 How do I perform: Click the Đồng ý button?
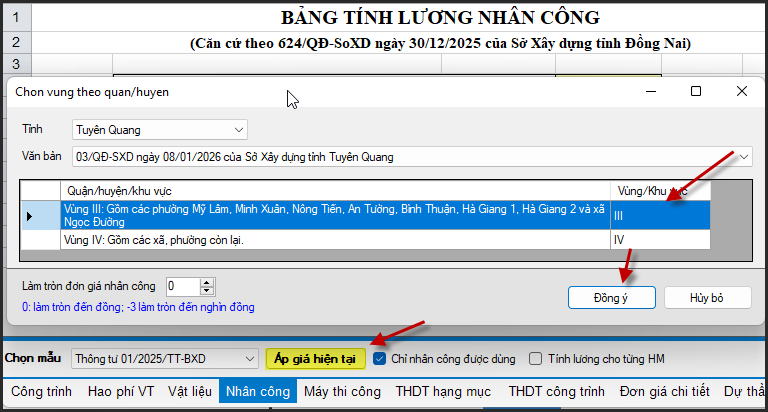coord(610,297)
